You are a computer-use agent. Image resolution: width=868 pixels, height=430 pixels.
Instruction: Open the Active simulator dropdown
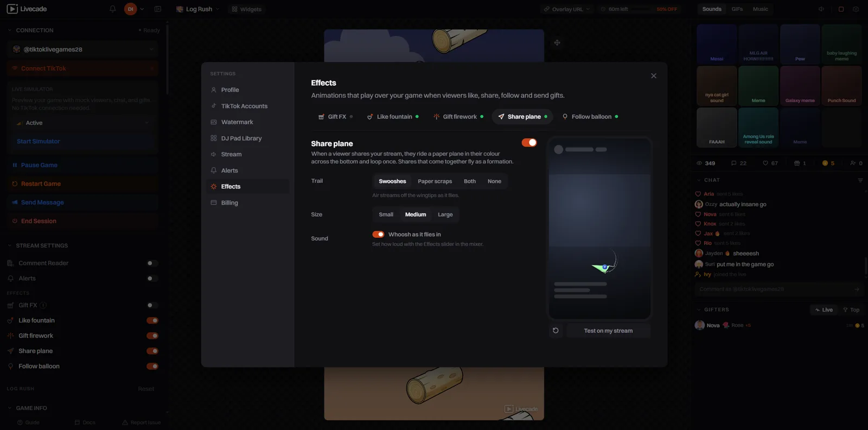coord(83,123)
